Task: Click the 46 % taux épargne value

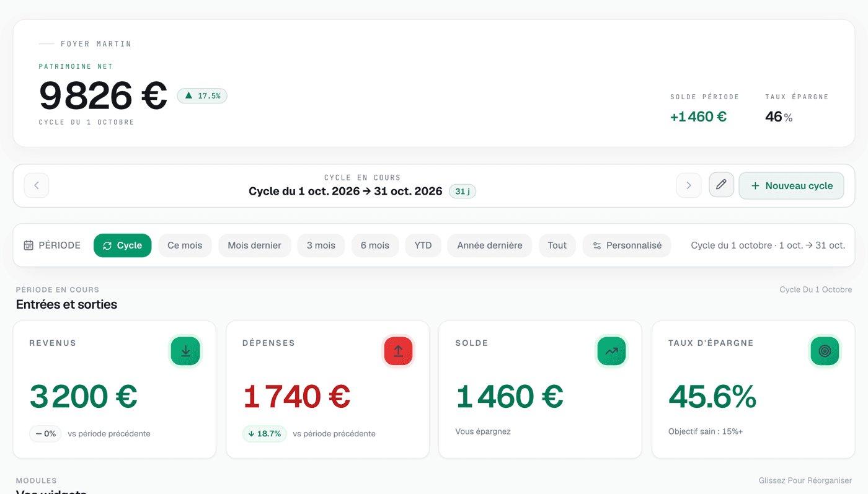Action: pyautogui.click(x=779, y=117)
